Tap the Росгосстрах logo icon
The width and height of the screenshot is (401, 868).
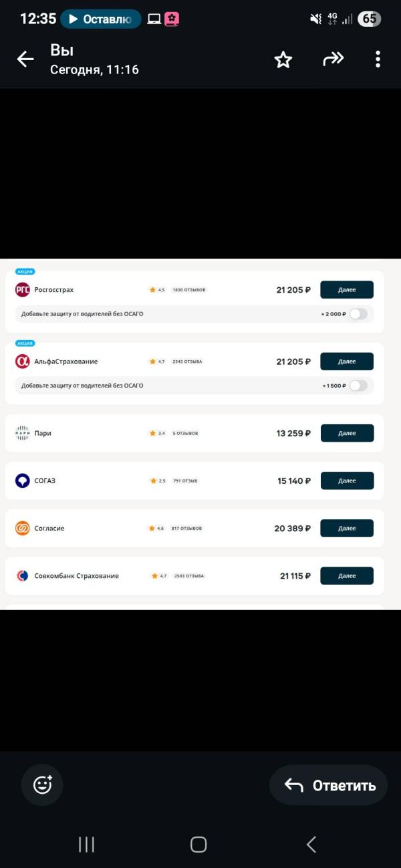pyautogui.click(x=23, y=290)
